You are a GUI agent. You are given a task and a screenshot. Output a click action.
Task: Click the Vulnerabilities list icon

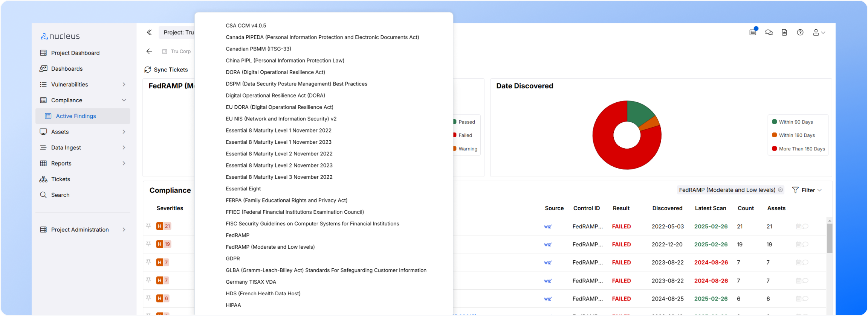click(43, 85)
